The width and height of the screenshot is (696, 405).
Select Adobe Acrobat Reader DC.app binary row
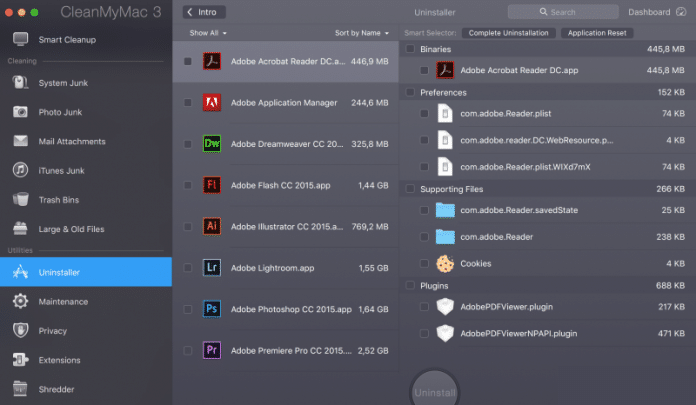pos(548,70)
